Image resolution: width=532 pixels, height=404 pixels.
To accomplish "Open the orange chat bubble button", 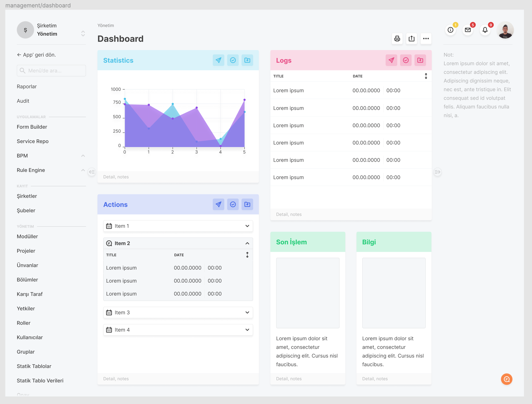I will point(506,379).
